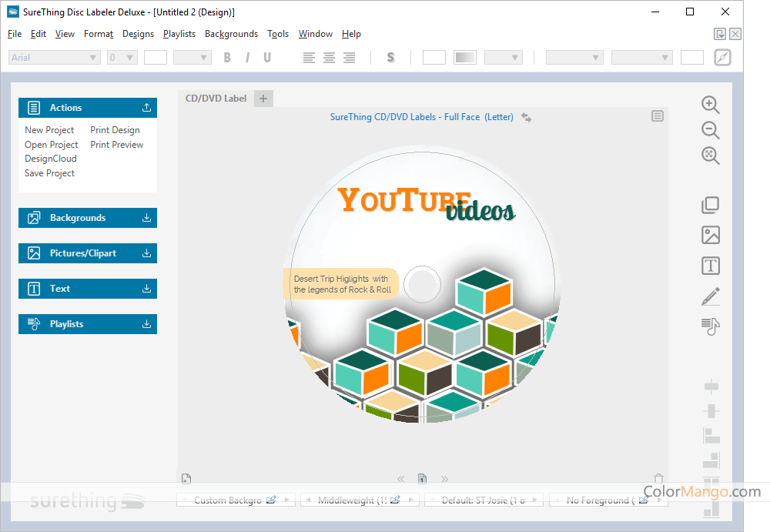Click the trash delete icon below canvas
The height and width of the screenshot is (532, 770).
[658, 478]
